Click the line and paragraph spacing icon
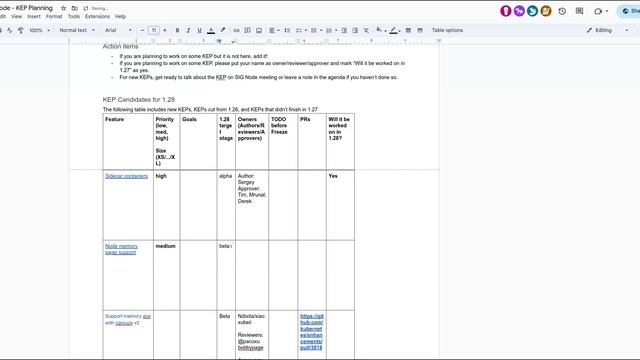Image resolution: width=640 pixels, height=360 pixels. click(x=287, y=30)
